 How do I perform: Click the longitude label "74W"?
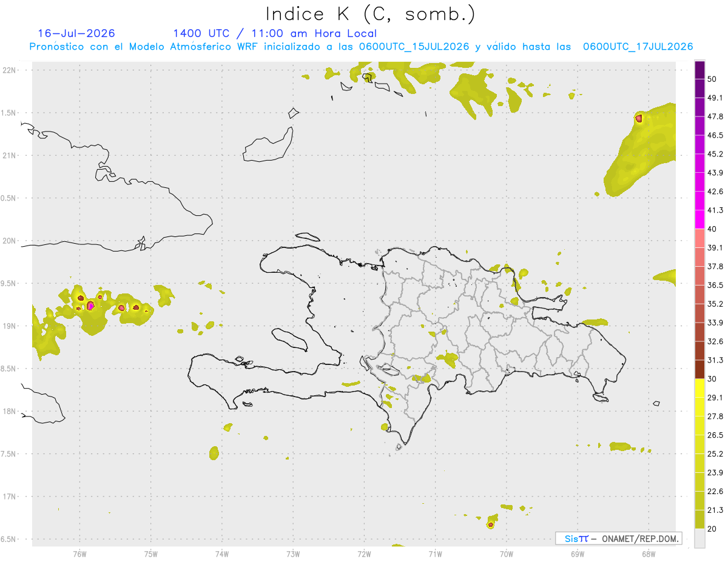click(222, 554)
